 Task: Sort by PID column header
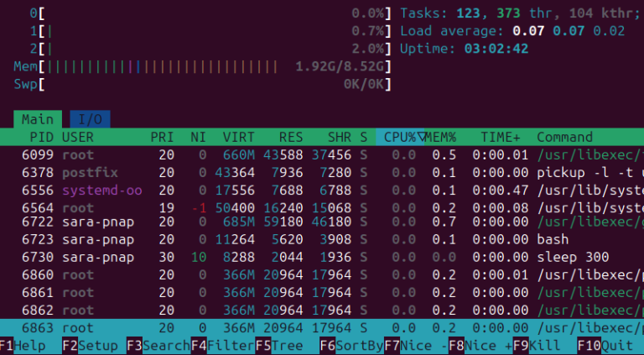pyautogui.click(x=42, y=137)
